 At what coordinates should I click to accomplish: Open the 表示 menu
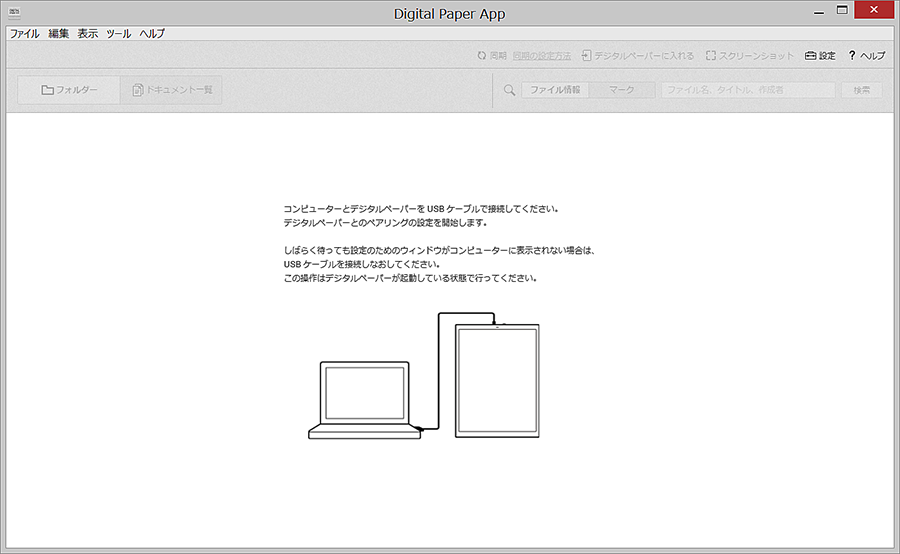tap(88, 33)
